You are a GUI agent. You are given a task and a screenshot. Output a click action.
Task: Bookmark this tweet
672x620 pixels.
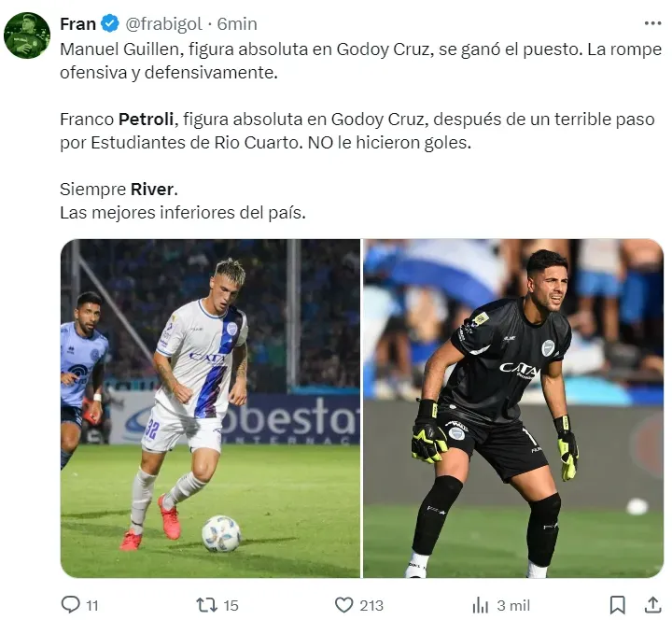[617, 604]
